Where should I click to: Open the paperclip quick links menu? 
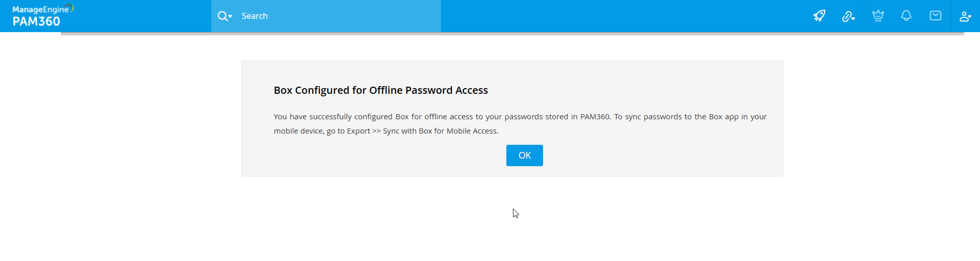click(847, 16)
